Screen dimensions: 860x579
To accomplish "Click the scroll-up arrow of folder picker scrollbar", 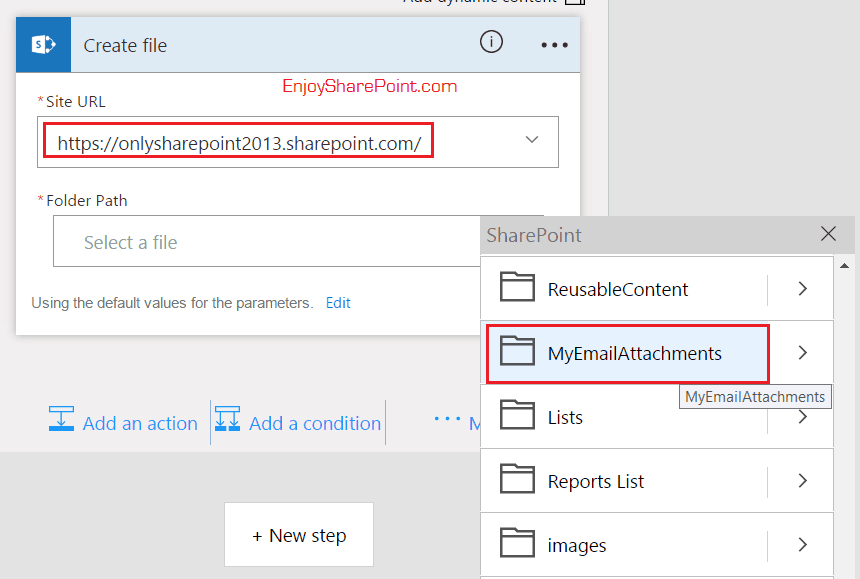I will tap(845, 266).
